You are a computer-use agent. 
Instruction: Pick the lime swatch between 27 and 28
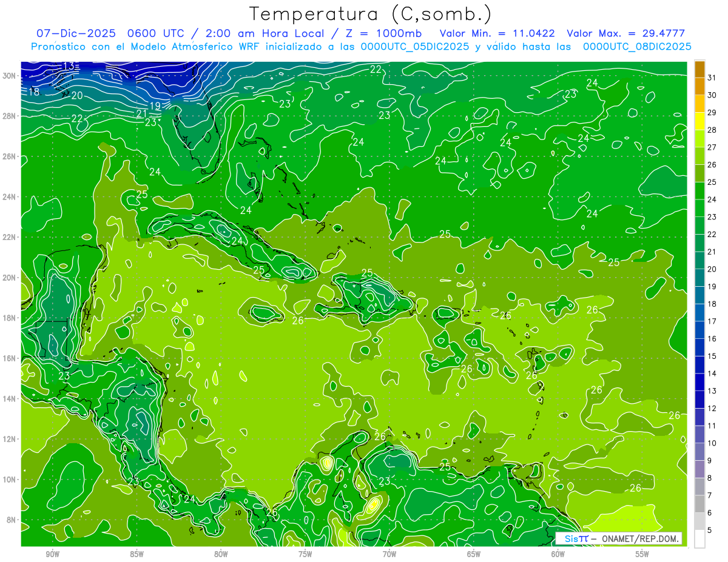point(699,138)
